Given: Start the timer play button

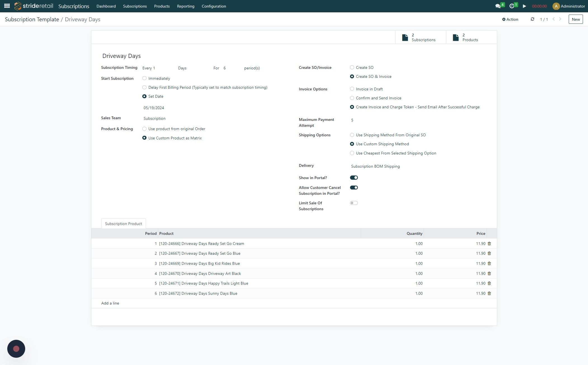Looking at the screenshot, I should [524, 6].
